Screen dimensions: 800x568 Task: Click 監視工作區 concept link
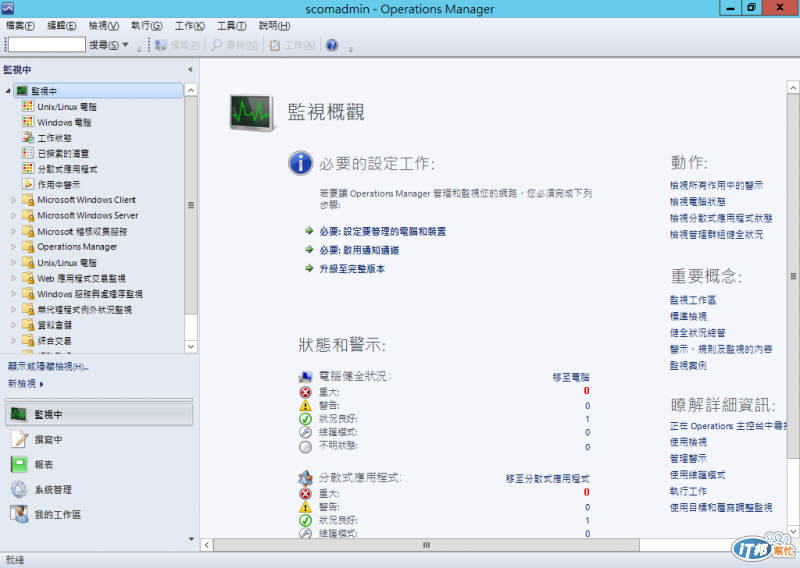693,300
